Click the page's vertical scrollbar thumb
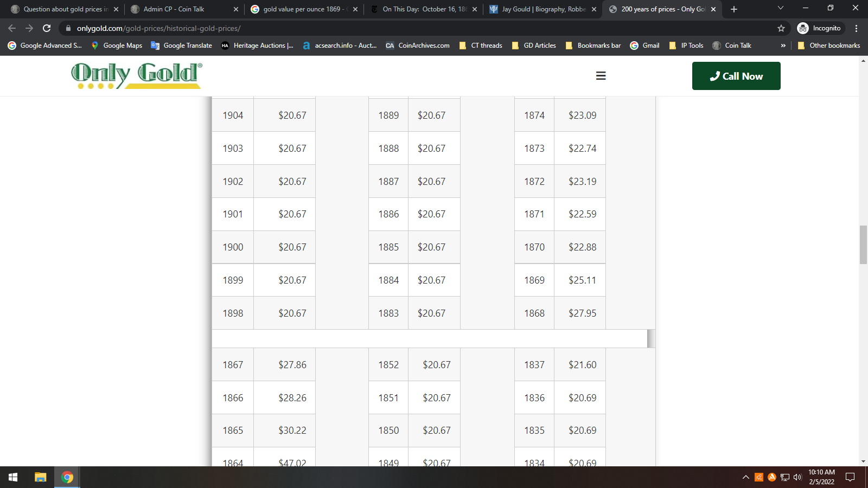This screenshot has height=488, width=868. point(863,245)
